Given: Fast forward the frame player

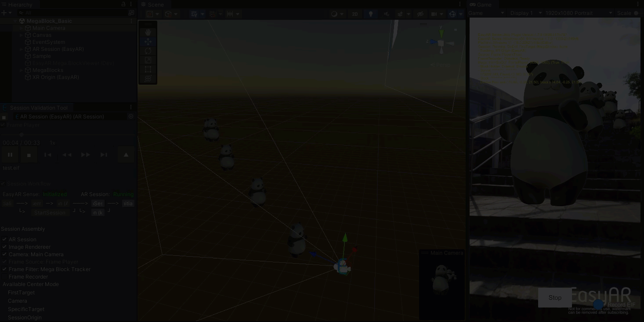Looking at the screenshot, I should (86, 155).
